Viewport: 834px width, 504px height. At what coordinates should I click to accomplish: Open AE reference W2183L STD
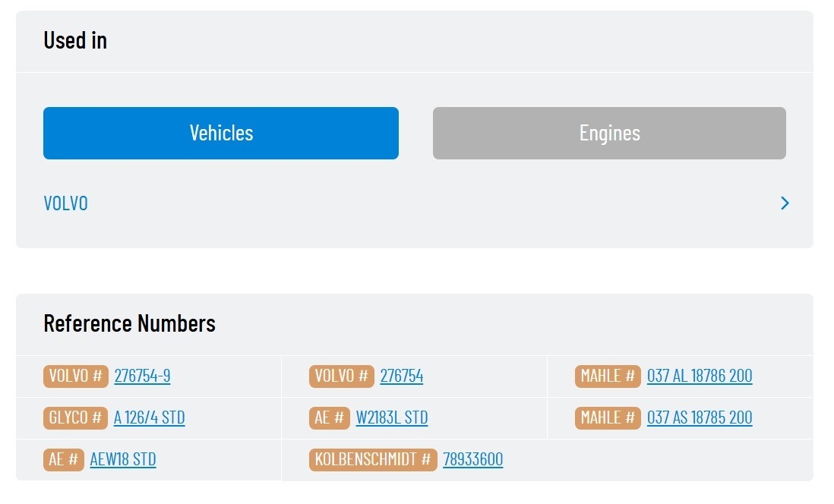tap(392, 418)
